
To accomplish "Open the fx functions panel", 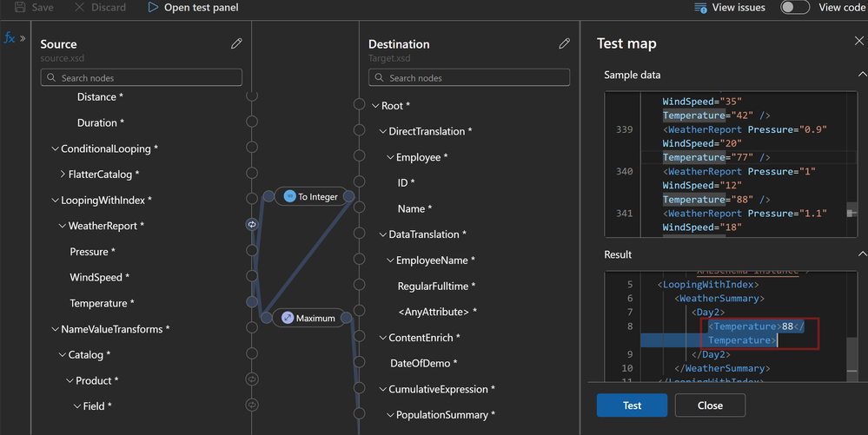I will point(10,37).
